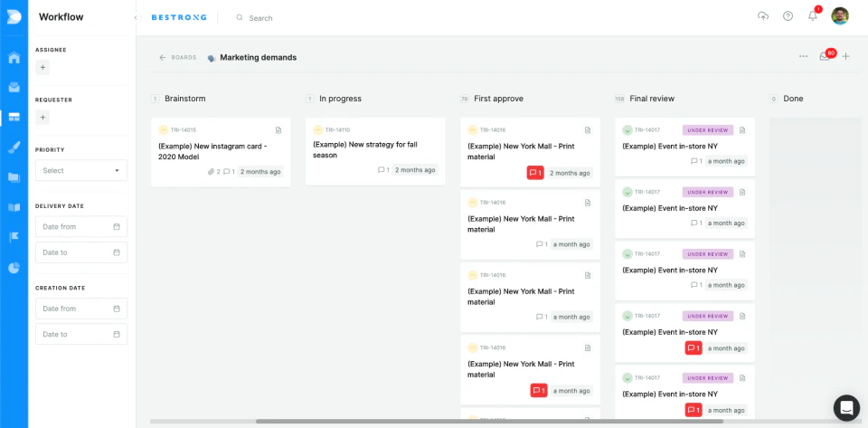
Task: Click the Brainstorm column header
Action: click(184, 99)
